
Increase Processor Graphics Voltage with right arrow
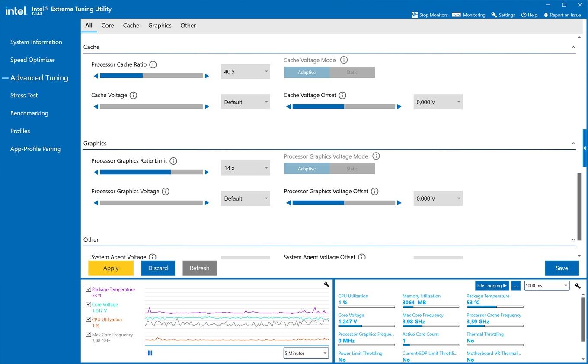coord(207,203)
